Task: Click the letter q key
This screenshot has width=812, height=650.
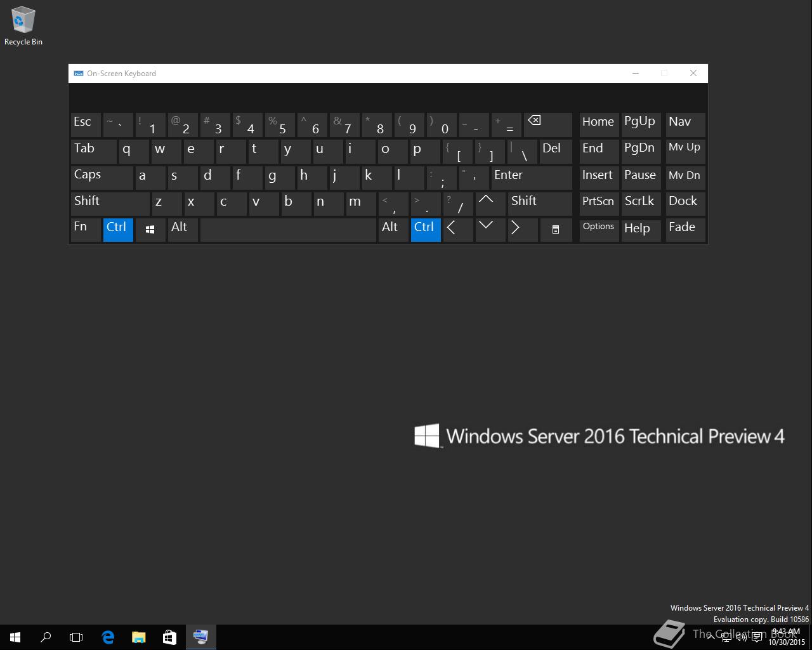Action: (x=134, y=152)
